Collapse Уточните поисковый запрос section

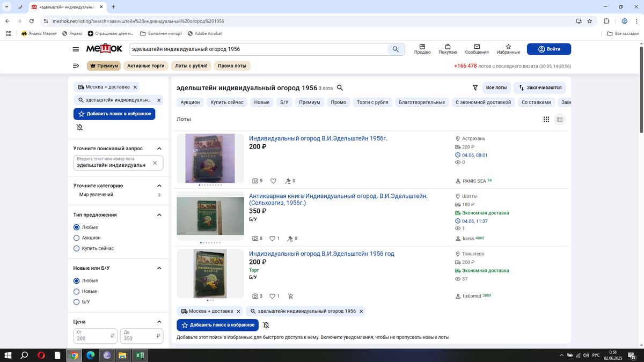tap(159, 149)
